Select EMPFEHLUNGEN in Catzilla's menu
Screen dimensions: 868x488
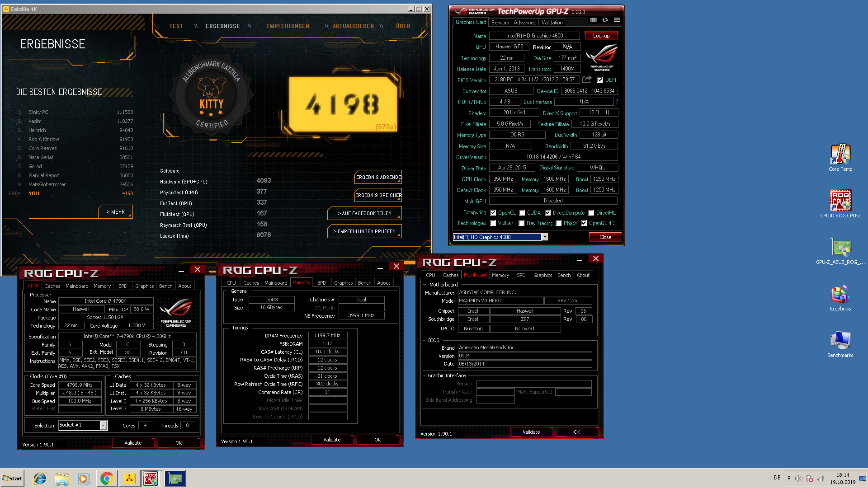[x=288, y=26]
